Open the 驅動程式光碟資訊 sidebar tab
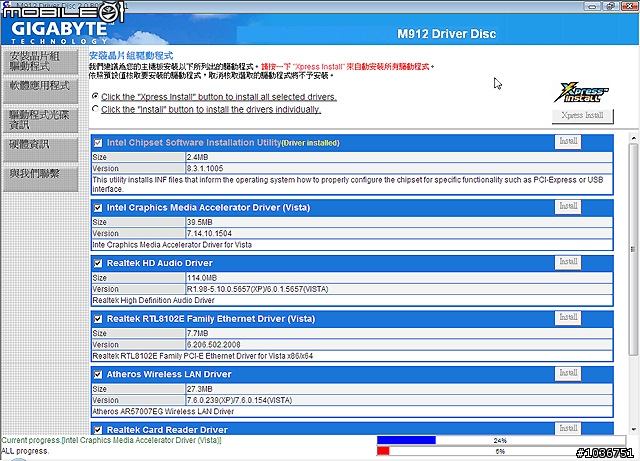Image resolution: width=640 pixels, height=461 pixels. point(40,120)
